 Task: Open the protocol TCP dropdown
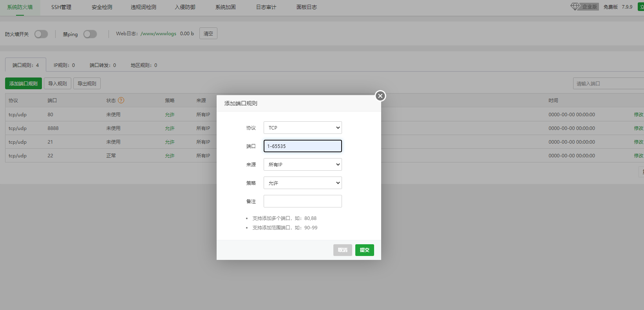303,128
